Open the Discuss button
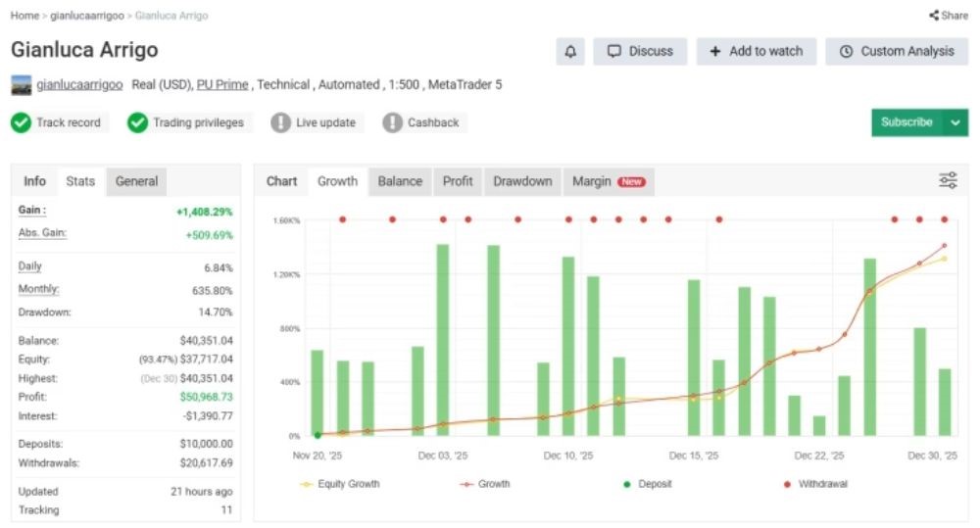 (640, 51)
